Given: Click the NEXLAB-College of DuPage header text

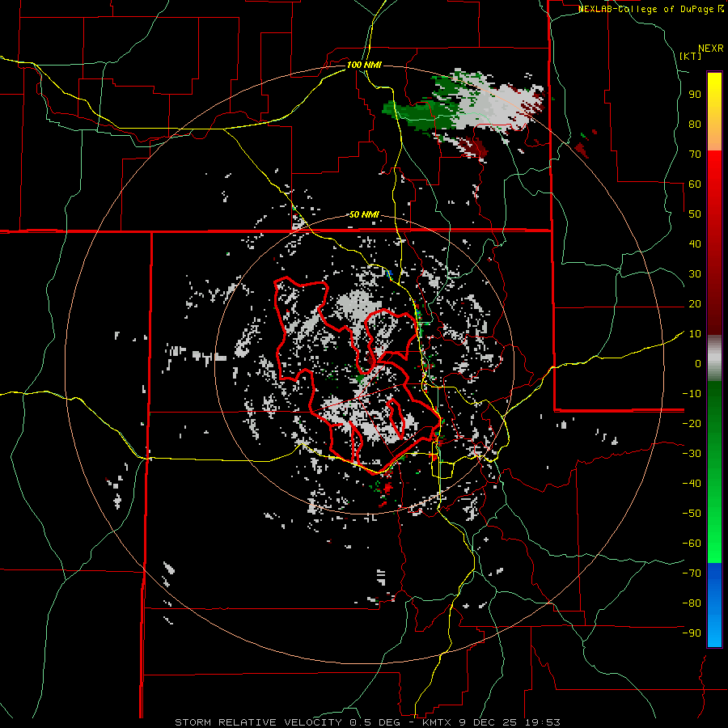Looking at the screenshot, I should (650, 9).
